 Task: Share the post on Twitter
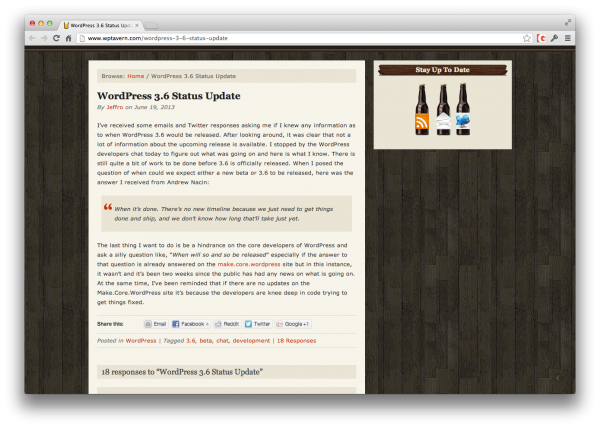258,324
